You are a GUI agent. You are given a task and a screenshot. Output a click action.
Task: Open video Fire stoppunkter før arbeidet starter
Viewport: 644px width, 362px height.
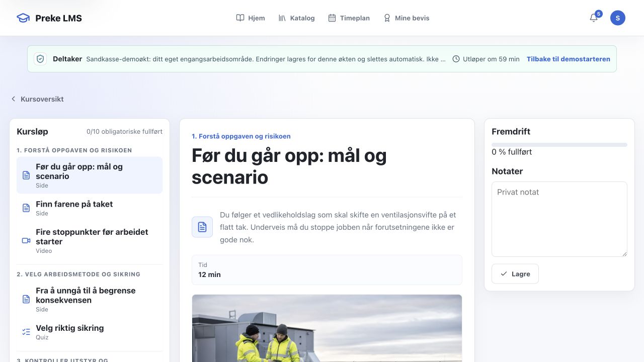click(x=90, y=240)
